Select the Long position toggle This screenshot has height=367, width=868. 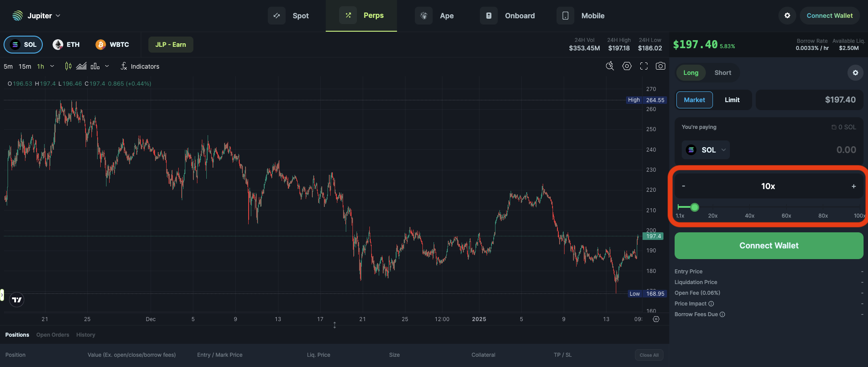pyautogui.click(x=691, y=73)
